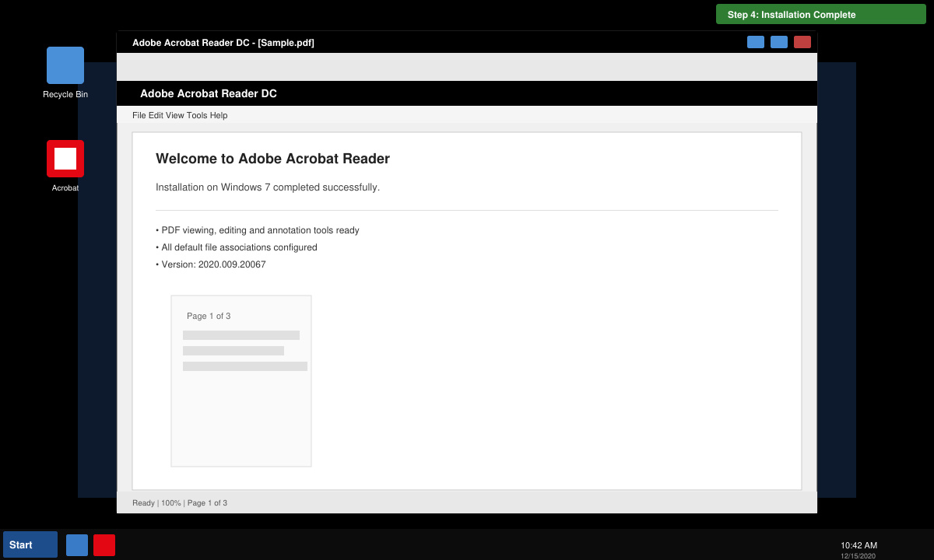Click the window title Sample.pdf text
The width and height of the screenshot is (934, 560).
[286, 43]
